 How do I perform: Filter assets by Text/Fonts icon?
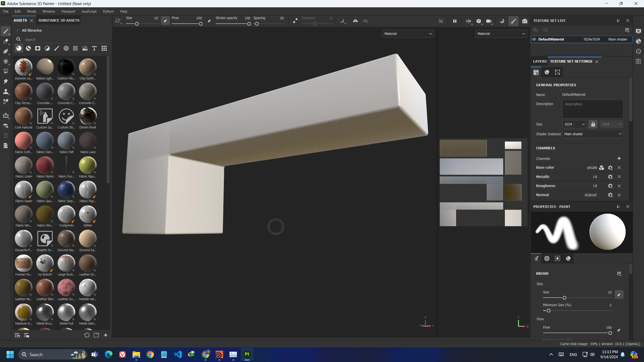tap(94, 48)
